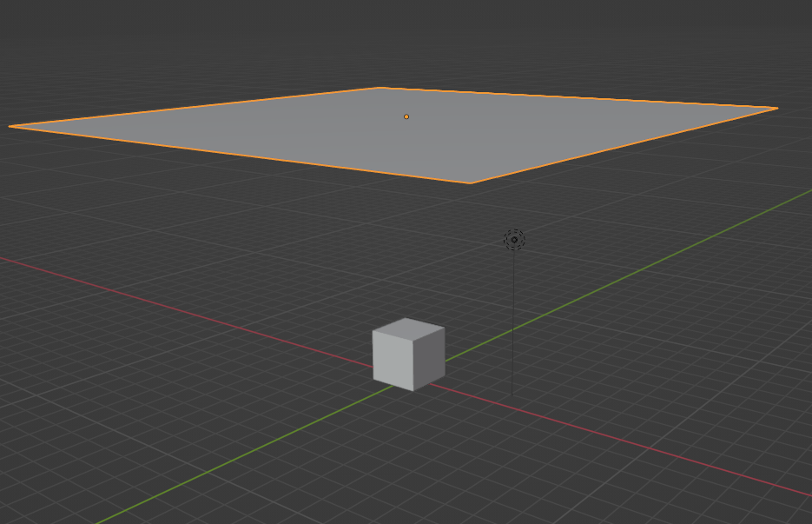Select the point light object icon
This screenshot has height=524, width=812.
[x=514, y=240]
